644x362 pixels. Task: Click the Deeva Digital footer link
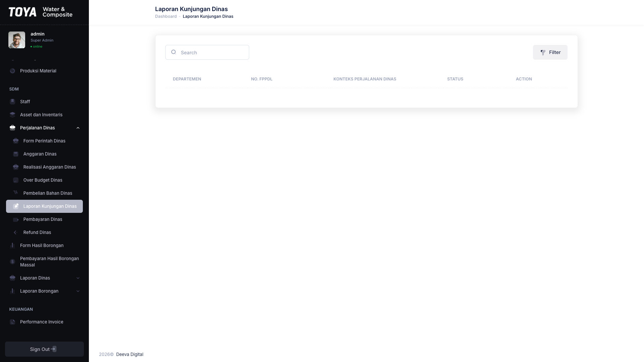(129, 354)
